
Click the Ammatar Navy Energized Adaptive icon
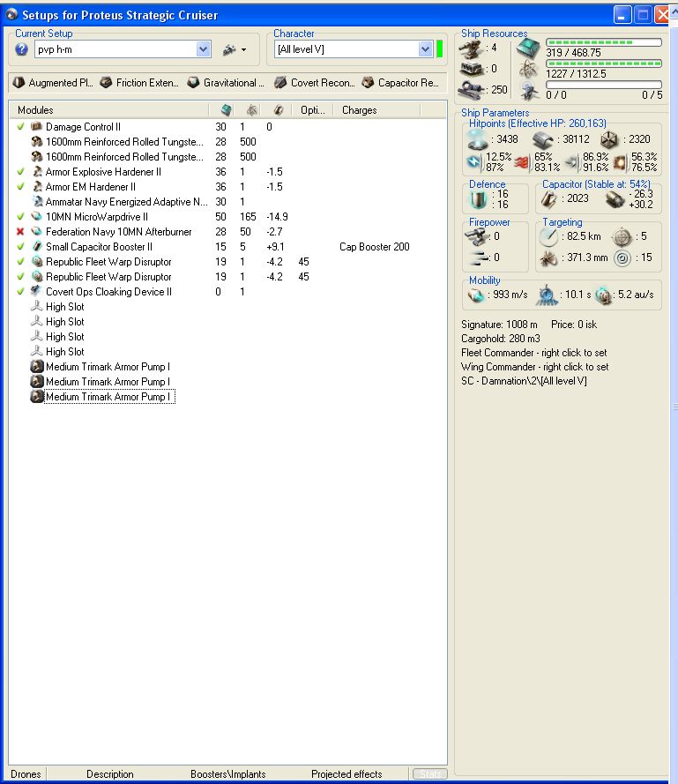point(36,201)
